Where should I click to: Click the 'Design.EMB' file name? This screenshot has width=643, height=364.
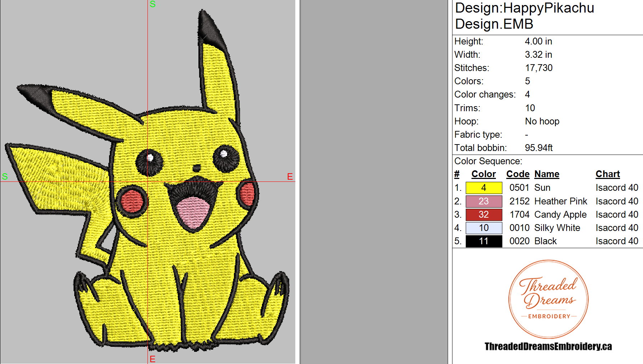point(494,24)
